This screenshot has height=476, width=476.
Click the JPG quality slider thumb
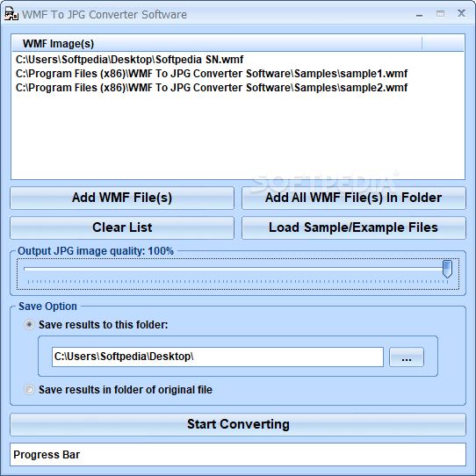(x=447, y=269)
